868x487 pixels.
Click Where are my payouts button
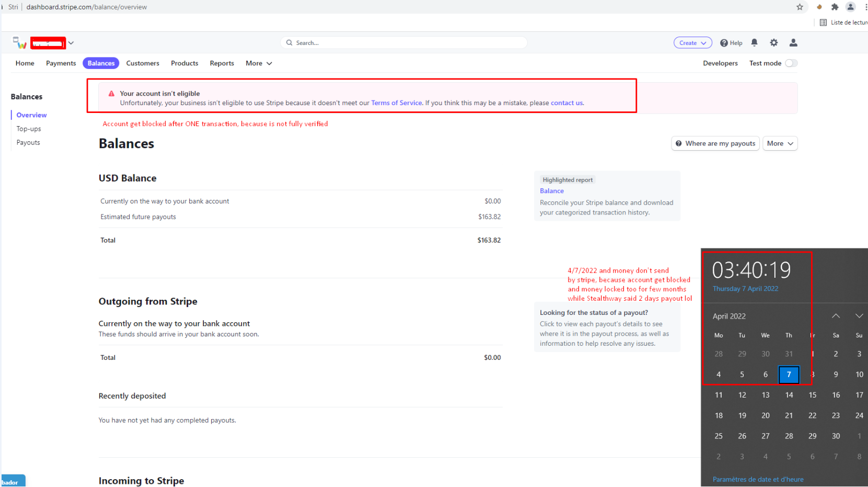[715, 143]
